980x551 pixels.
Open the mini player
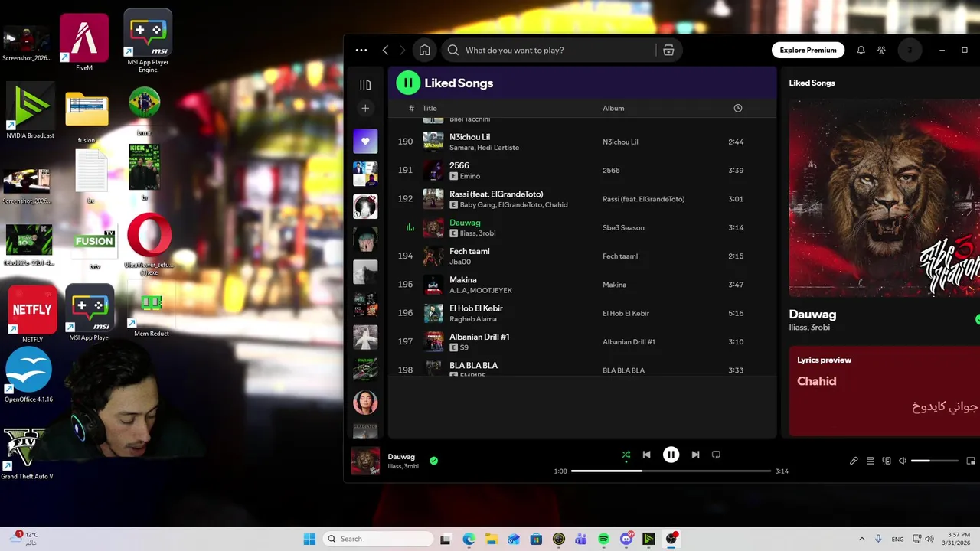click(971, 461)
